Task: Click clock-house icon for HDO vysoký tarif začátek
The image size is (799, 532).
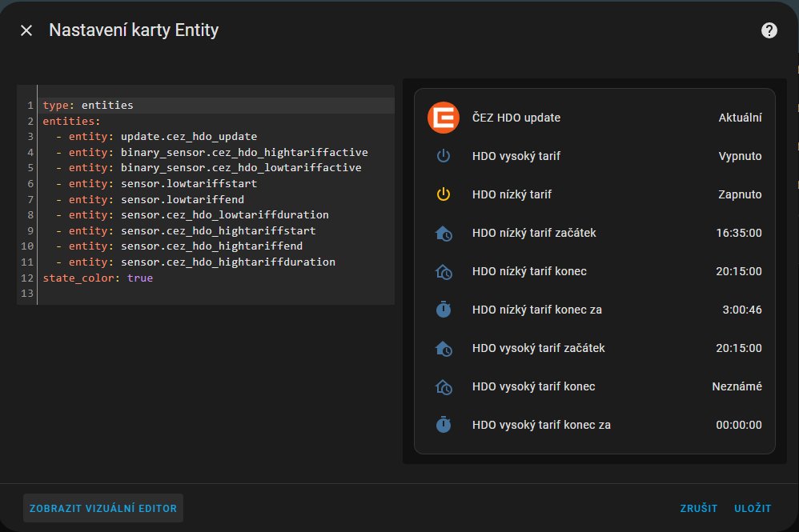Action: (x=444, y=348)
